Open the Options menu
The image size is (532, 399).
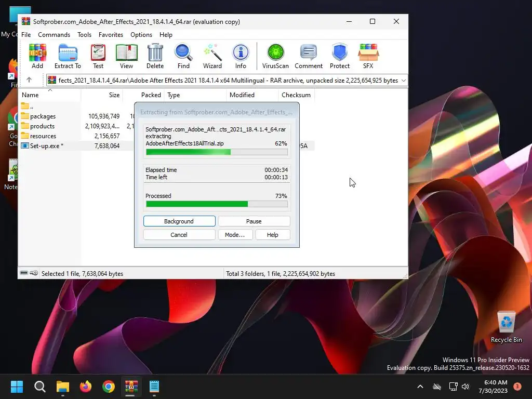click(141, 35)
